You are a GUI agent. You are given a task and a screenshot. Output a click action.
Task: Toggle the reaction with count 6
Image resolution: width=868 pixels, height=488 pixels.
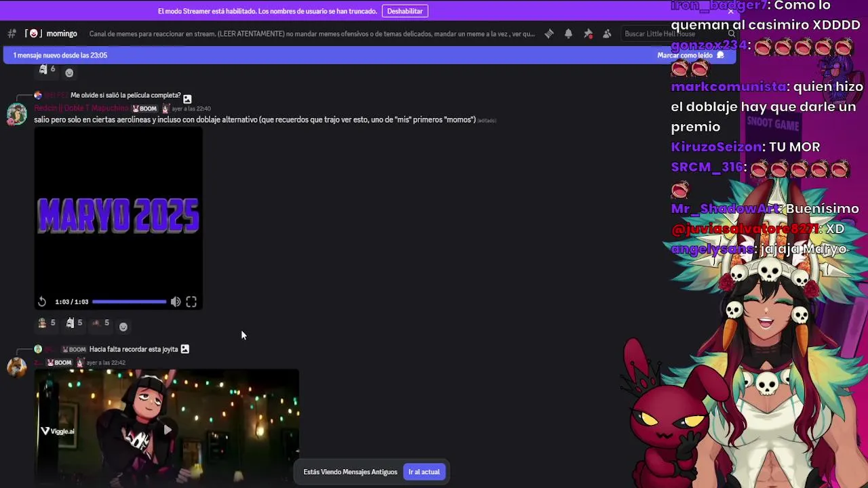(47, 69)
